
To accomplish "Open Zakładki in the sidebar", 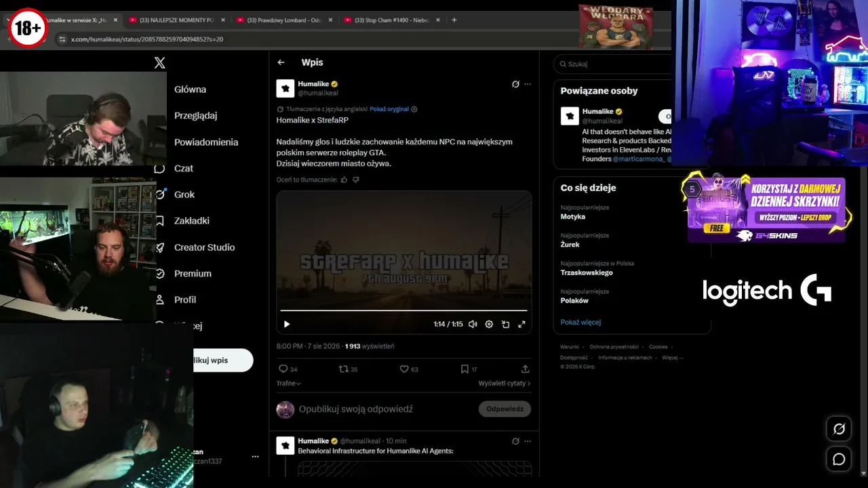I will (x=192, y=221).
